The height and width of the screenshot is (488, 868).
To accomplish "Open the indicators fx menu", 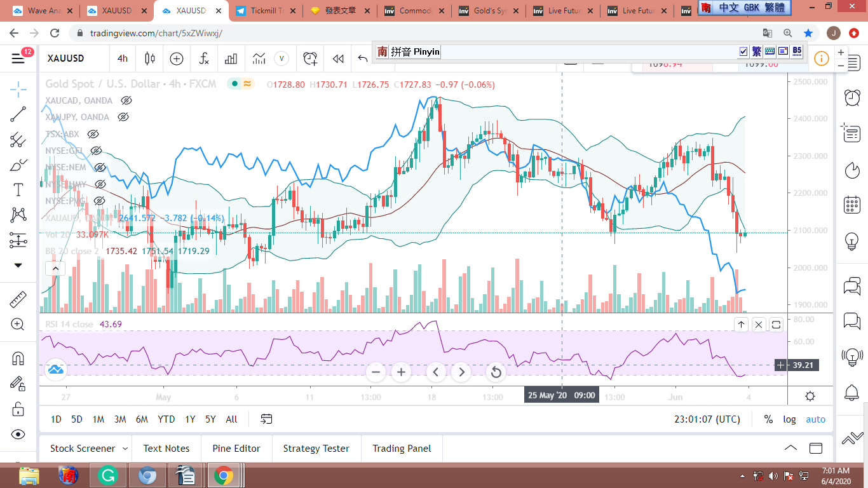I will (204, 58).
